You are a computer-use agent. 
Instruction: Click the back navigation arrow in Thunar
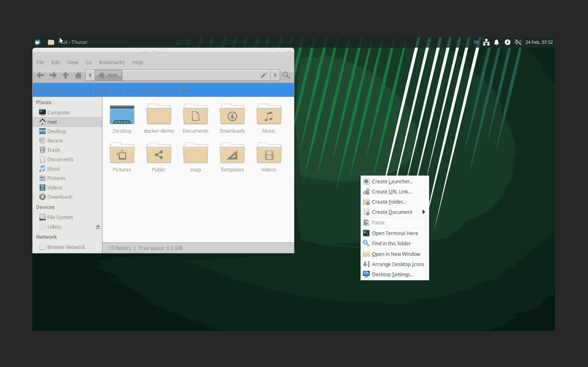[x=41, y=75]
